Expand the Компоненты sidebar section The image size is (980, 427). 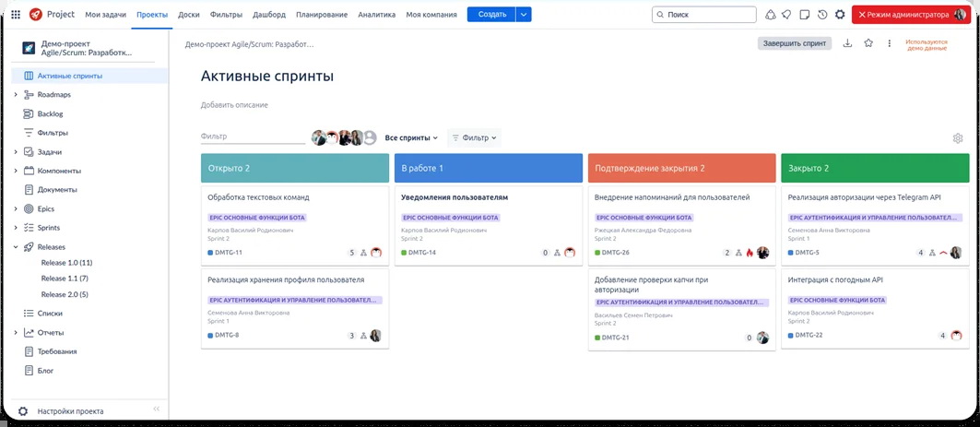[16, 171]
